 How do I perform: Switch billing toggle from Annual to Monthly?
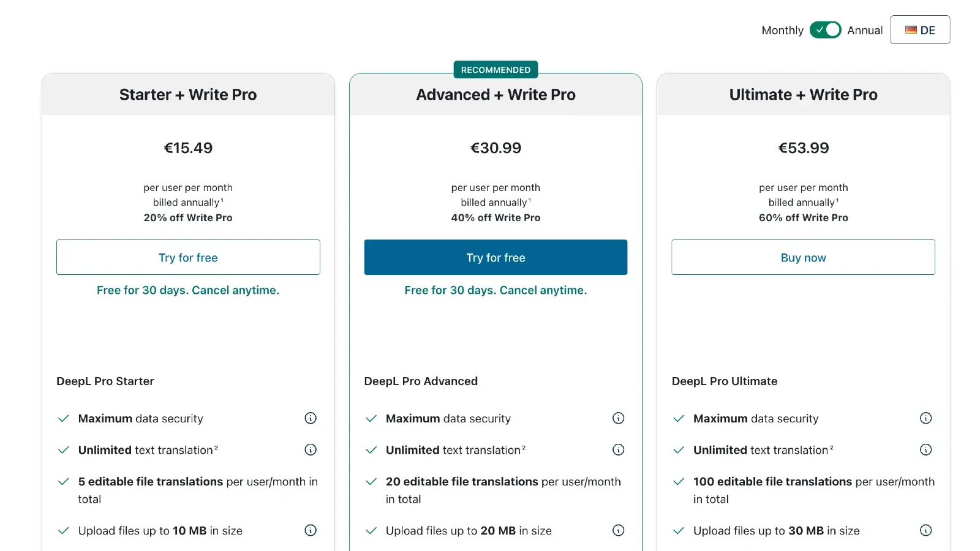(x=825, y=29)
